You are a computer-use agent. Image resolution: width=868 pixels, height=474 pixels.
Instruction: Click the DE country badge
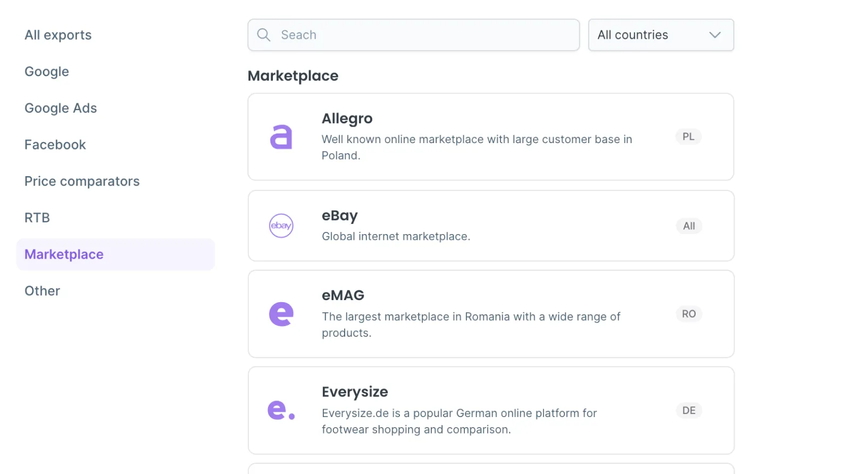(689, 411)
